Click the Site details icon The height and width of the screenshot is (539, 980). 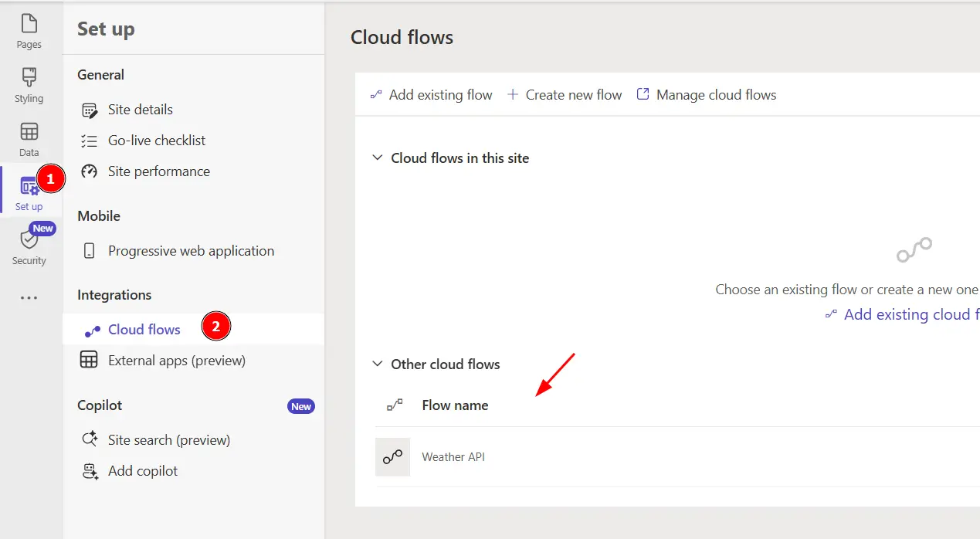[x=90, y=110]
